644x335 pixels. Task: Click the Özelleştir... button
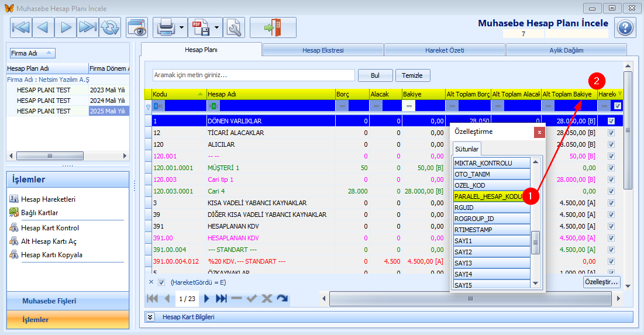point(601,282)
